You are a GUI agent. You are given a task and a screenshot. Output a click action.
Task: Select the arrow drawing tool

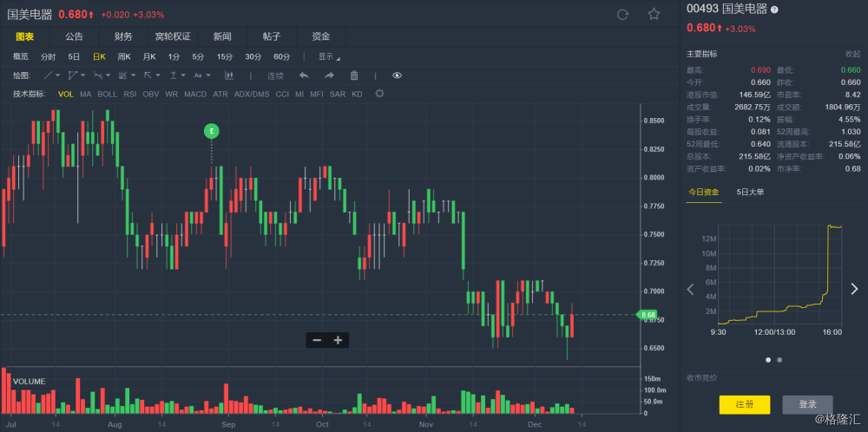click(148, 75)
